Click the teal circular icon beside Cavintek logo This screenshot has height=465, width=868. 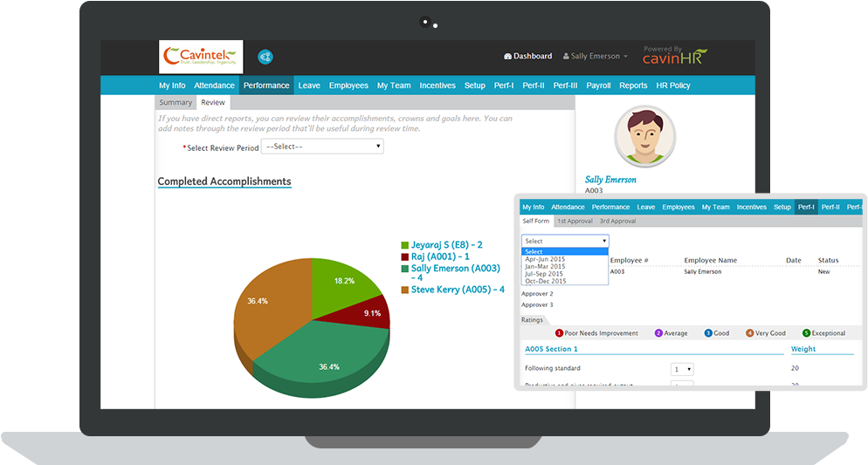pos(265,57)
